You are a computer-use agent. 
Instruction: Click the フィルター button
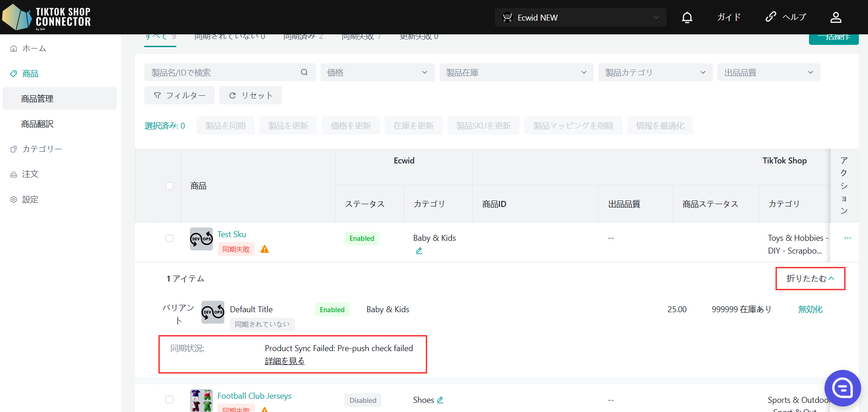pyautogui.click(x=179, y=95)
